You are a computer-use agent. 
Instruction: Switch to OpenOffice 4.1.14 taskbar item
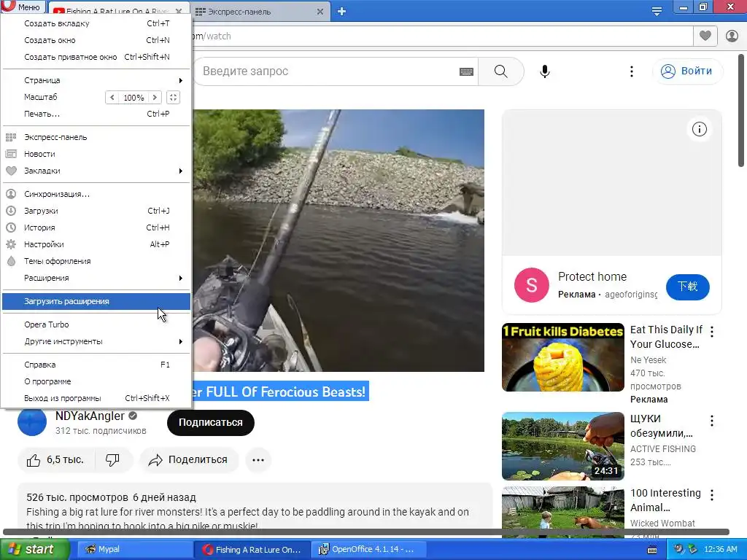(x=370, y=550)
